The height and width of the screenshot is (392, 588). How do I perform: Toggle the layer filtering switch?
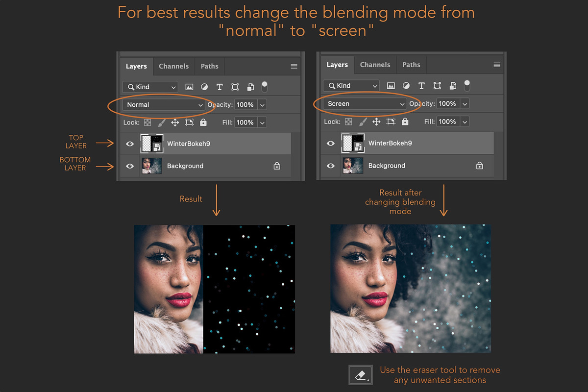(x=264, y=86)
